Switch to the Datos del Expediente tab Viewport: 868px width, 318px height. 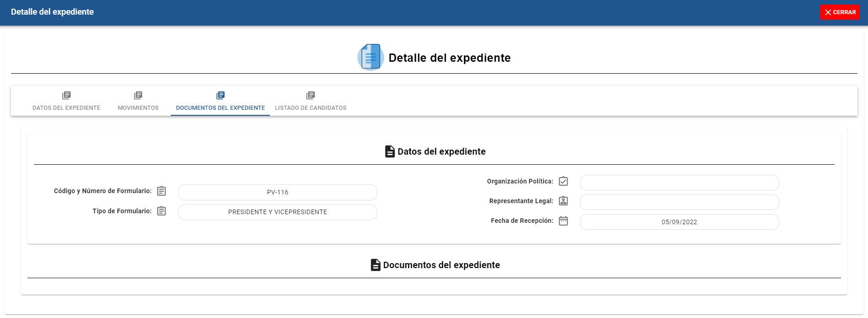pyautogui.click(x=66, y=101)
